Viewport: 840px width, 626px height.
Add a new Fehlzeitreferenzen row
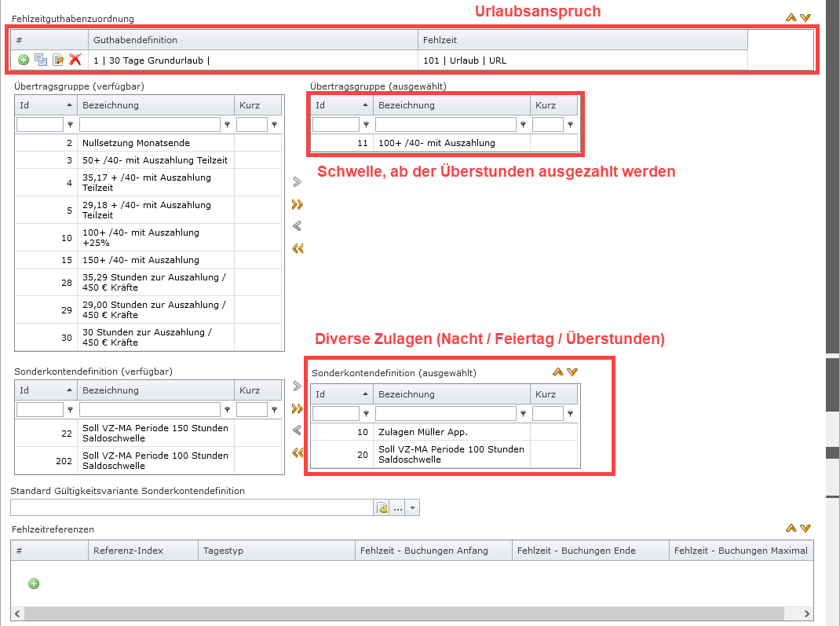click(34, 584)
